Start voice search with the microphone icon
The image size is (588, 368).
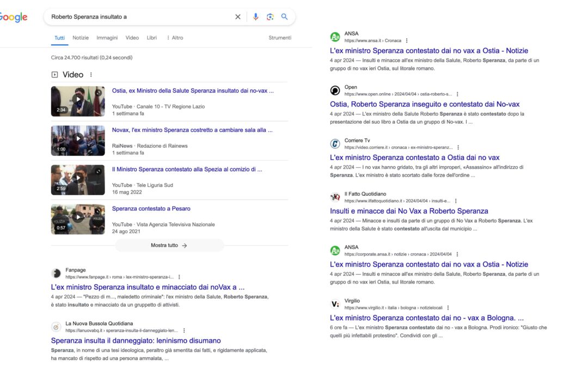[255, 17]
